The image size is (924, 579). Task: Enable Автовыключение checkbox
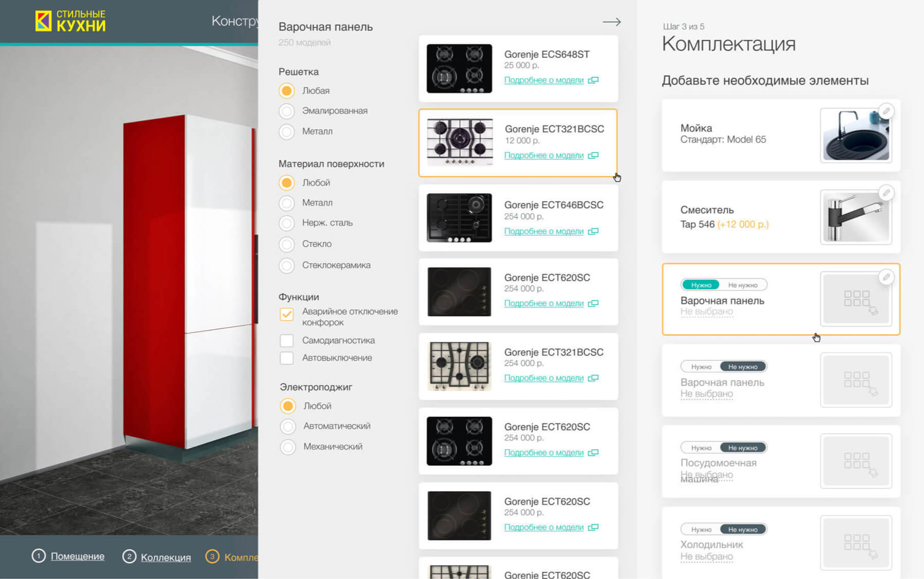287,358
